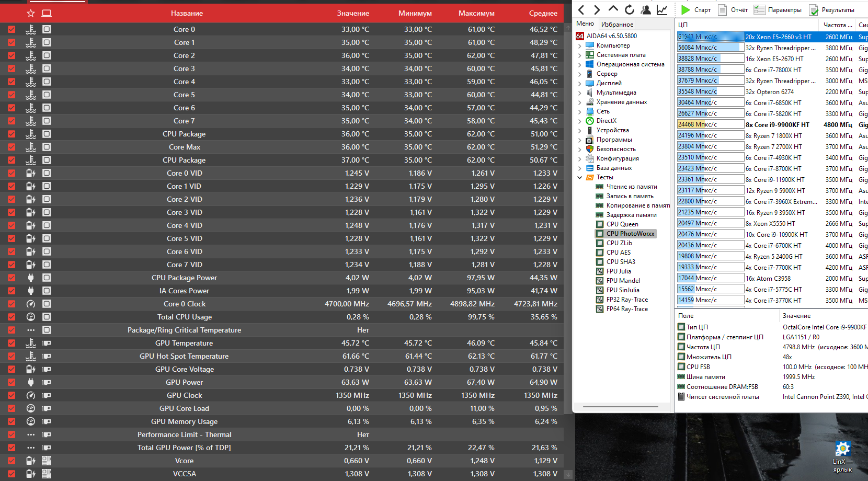This screenshot has width=868, height=481.
Task: Click the 56084 Мпкс/с result bar
Action: click(711, 48)
